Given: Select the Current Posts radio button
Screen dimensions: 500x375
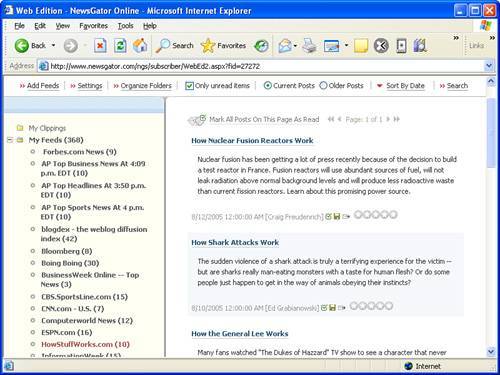Looking at the screenshot, I should pyautogui.click(x=267, y=86).
